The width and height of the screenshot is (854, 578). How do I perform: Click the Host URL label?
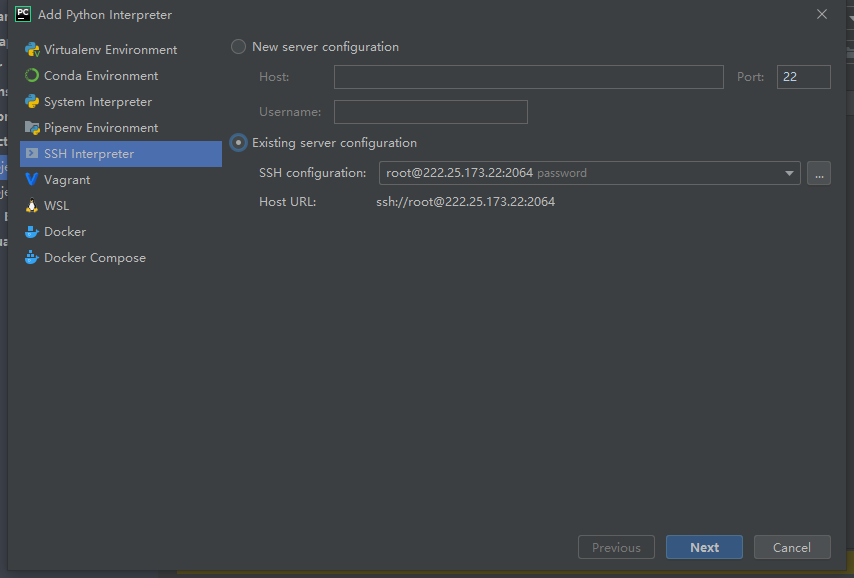(287, 202)
